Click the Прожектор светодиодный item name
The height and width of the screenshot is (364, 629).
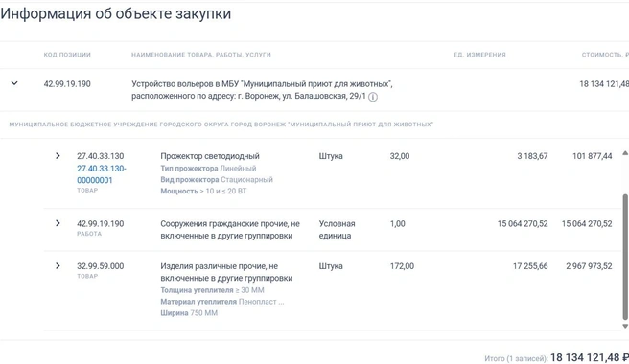point(210,156)
